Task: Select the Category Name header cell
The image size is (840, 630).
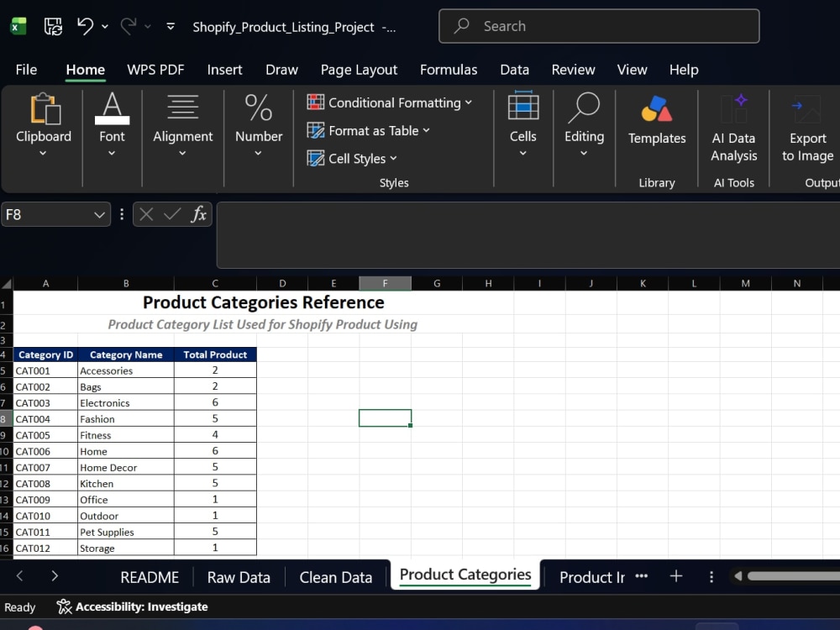Action: point(126,354)
